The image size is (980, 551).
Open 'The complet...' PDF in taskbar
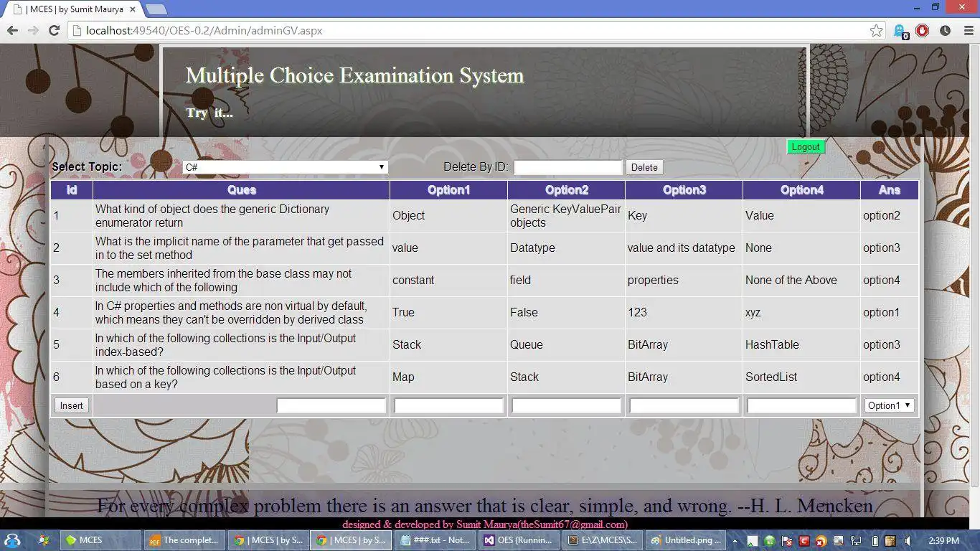point(184,540)
